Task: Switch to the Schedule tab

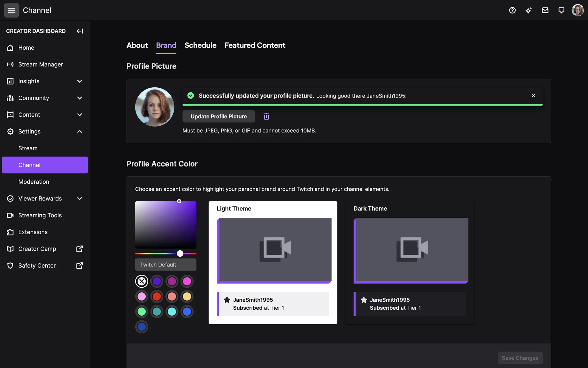Action: click(200, 45)
